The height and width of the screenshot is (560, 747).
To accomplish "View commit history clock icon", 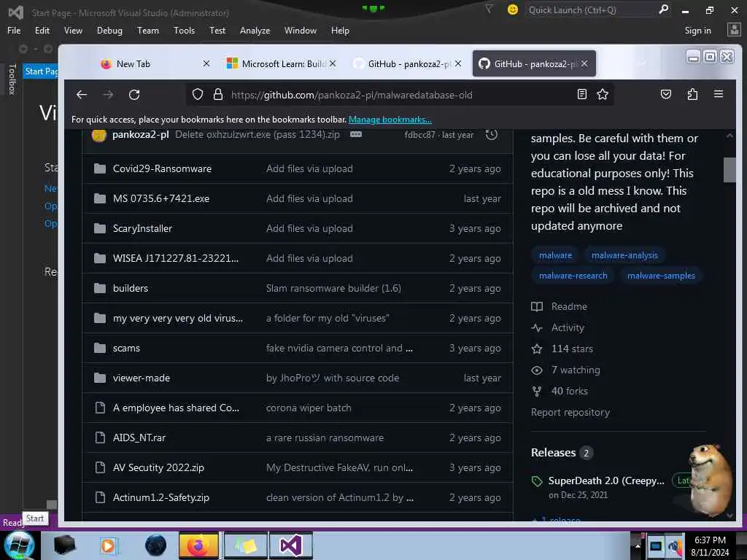I will point(491,134).
